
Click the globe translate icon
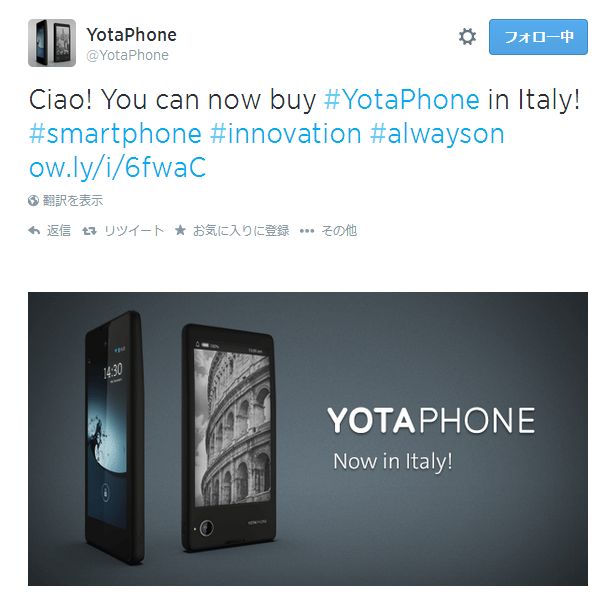(x=33, y=201)
